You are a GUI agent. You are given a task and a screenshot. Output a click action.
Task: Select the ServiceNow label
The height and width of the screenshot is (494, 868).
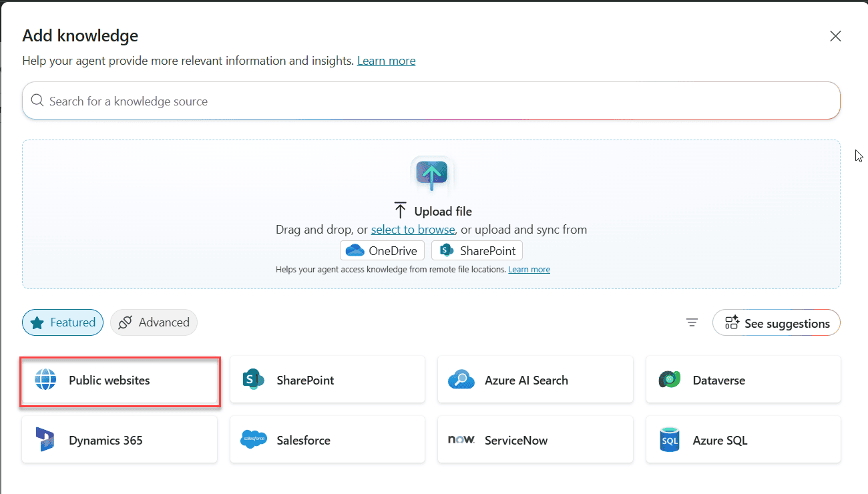point(516,440)
